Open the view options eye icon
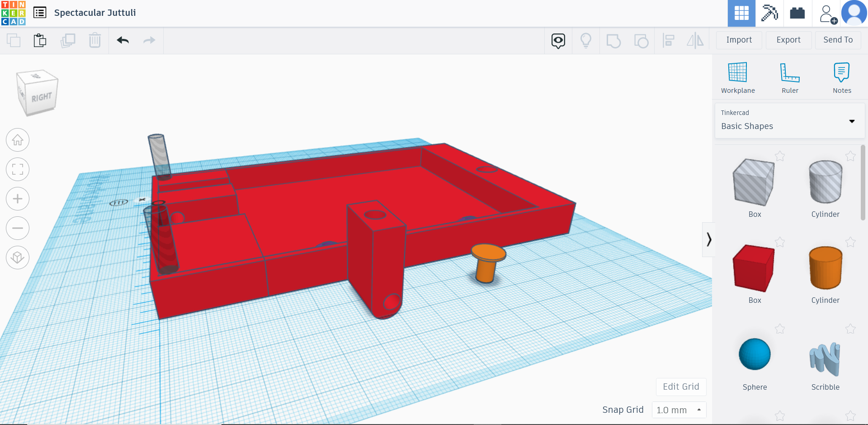The height and width of the screenshot is (425, 868). 558,41
